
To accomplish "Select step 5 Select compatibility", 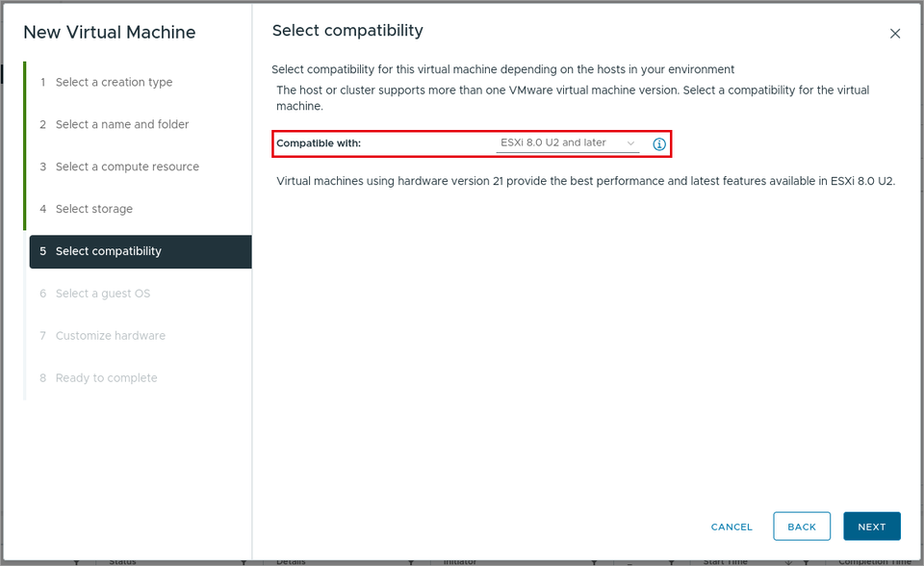I will coord(141,252).
